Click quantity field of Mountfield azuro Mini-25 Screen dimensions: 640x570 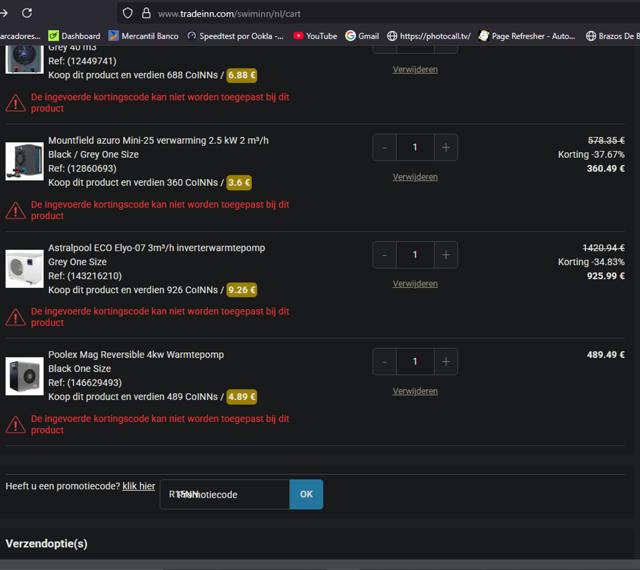point(415,147)
